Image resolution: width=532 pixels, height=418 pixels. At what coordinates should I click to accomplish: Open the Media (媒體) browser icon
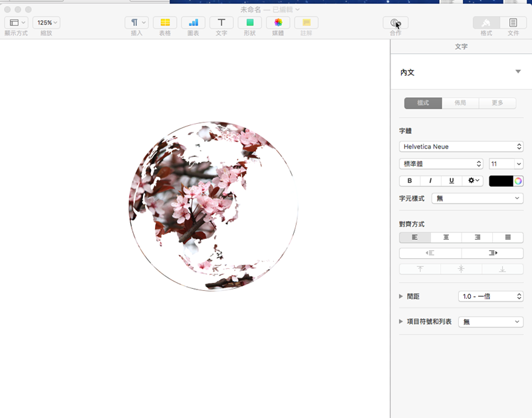point(278,23)
